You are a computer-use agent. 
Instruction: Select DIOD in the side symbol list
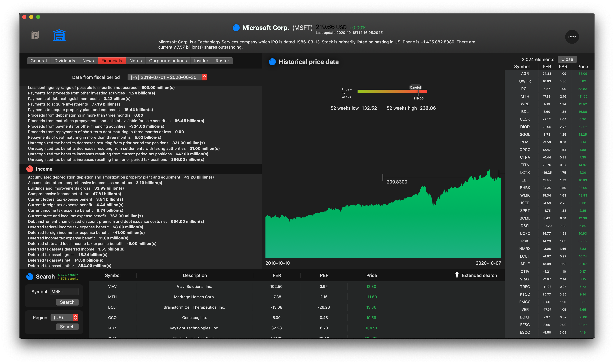coord(525,127)
